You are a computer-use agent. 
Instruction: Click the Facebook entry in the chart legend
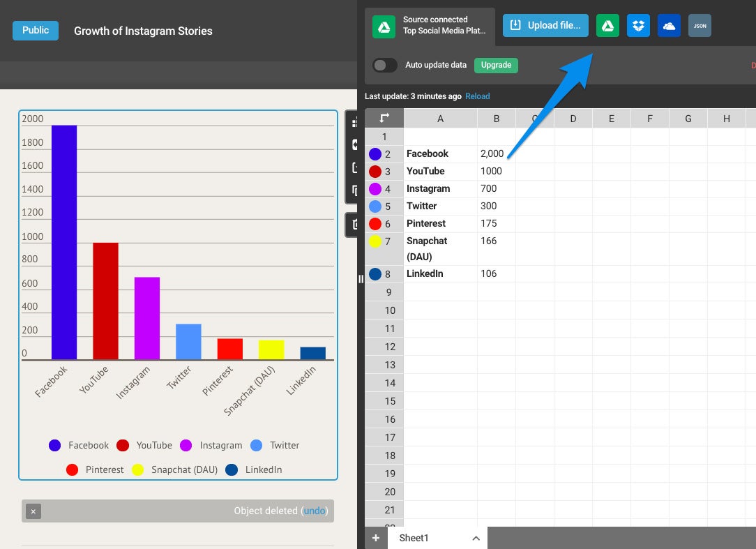[x=79, y=445]
